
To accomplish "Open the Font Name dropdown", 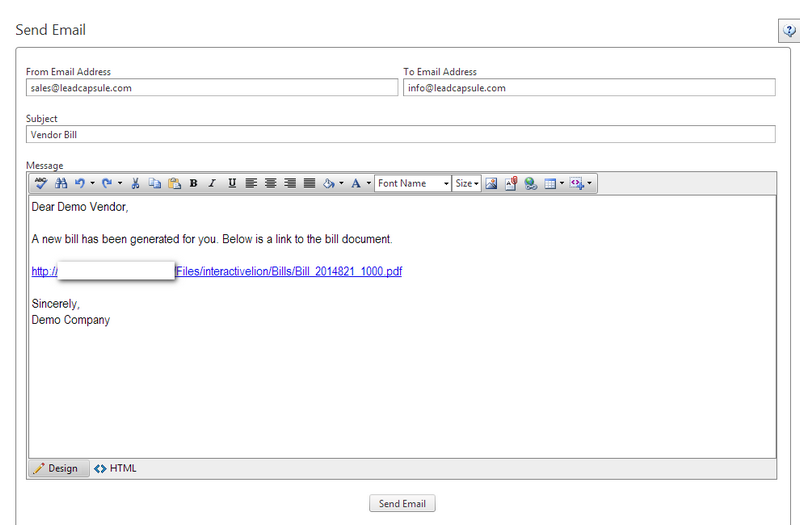I will (x=413, y=184).
